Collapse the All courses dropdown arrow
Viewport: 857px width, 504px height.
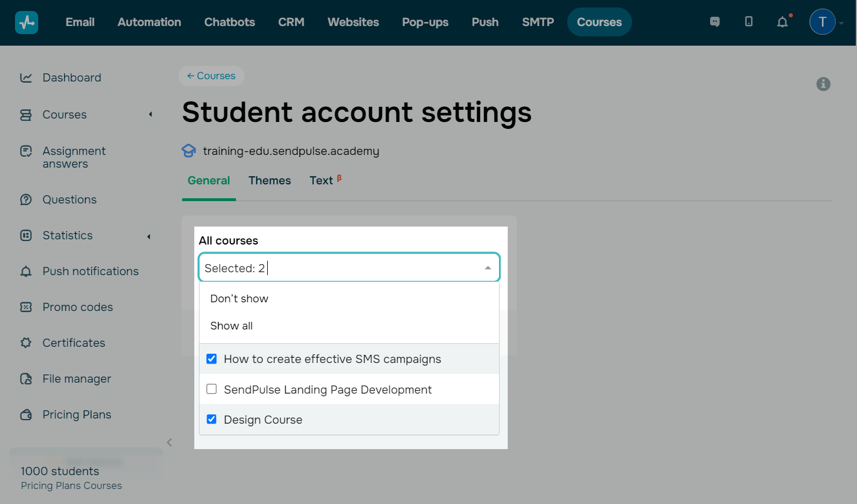click(487, 268)
